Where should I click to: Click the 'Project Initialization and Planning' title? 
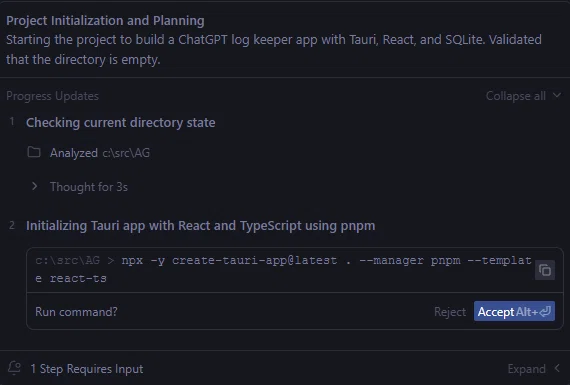click(105, 20)
